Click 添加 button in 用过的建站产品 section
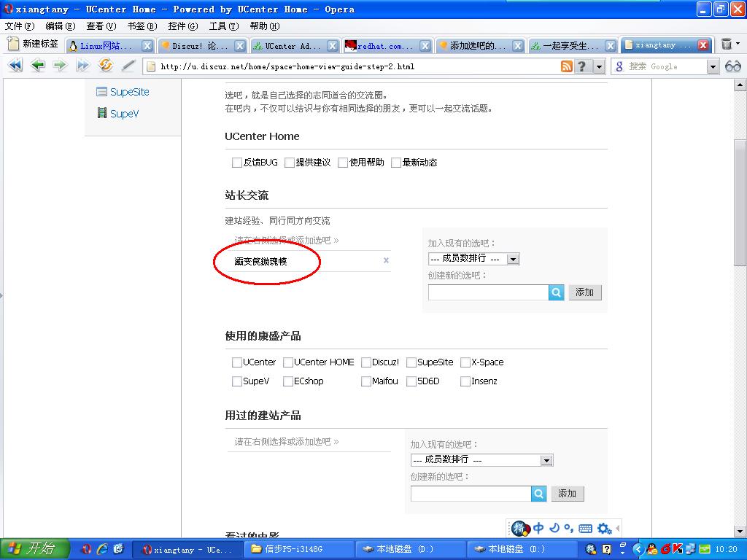This screenshot has width=747, height=560. 568,494
